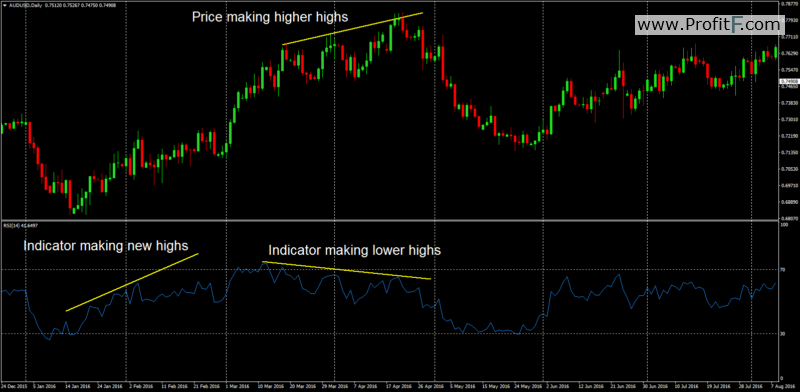Select the 'Indicator making lower highs' annotation

point(355,251)
